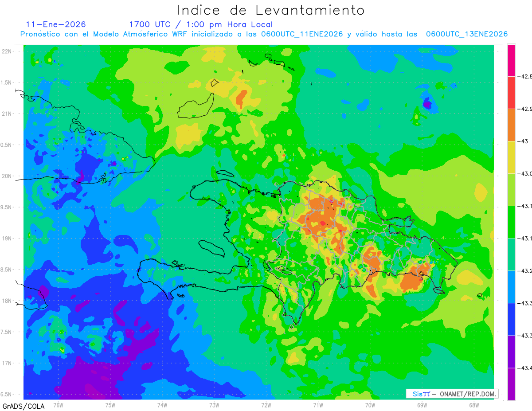Image resolution: width=532 pixels, height=411 pixels.
Task: Click the "19N" latitude label
Action: tap(8, 239)
